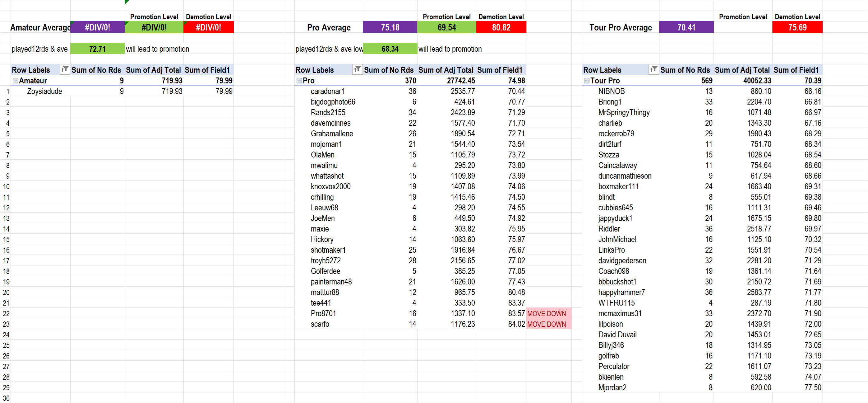Collapse the Amateur group in pivot

point(15,81)
